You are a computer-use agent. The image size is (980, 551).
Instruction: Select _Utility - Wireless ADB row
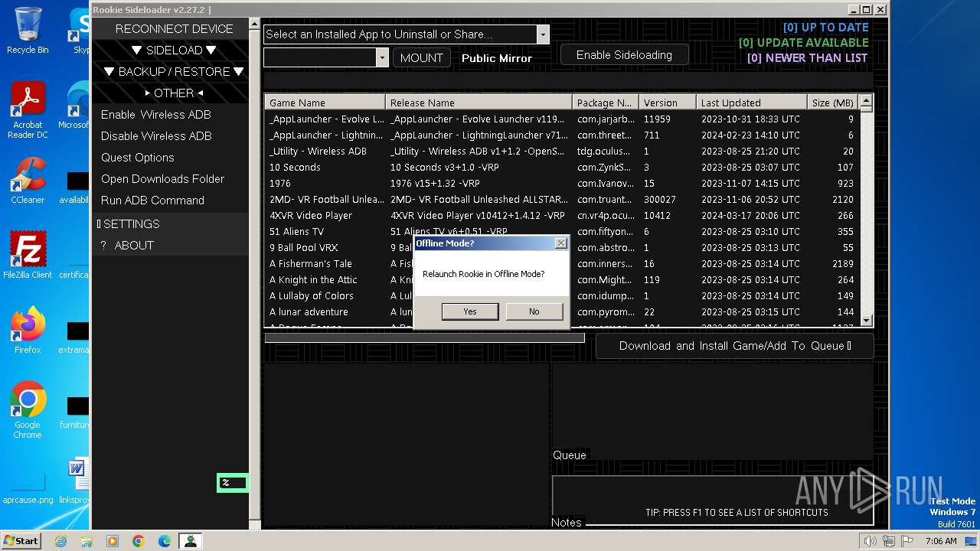561,151
